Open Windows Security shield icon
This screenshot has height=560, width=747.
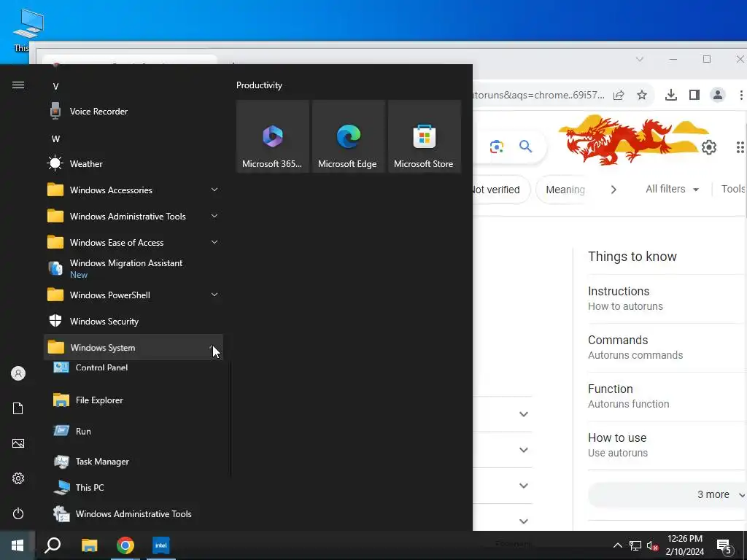55,321
